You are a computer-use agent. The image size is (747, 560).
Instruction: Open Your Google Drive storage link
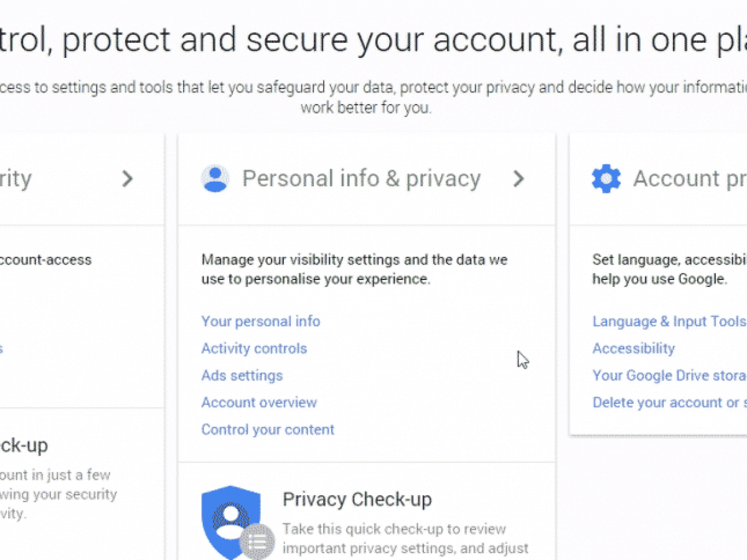click(x=669, y=375)
